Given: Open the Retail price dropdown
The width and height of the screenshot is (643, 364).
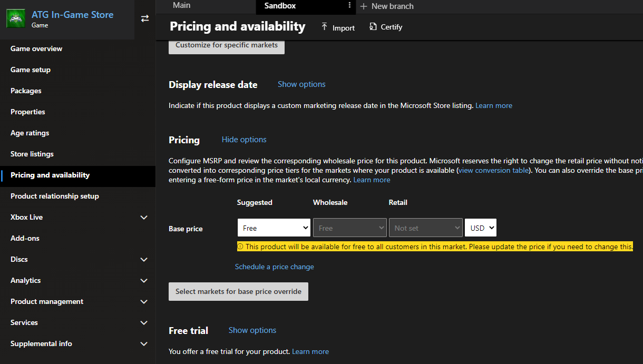Looking at the screenshot, I should [425, 228].
